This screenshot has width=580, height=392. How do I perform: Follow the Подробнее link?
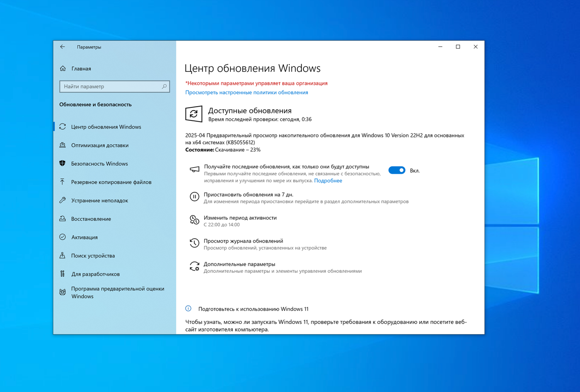pyautogui.click(x=328, y=181)
